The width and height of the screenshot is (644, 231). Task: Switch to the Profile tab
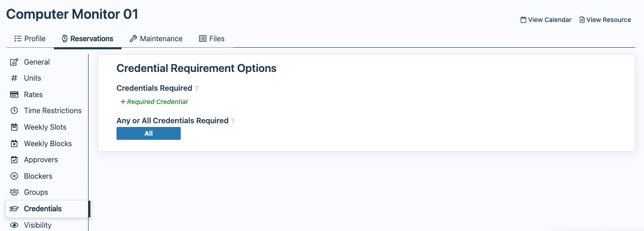point(30,38)
